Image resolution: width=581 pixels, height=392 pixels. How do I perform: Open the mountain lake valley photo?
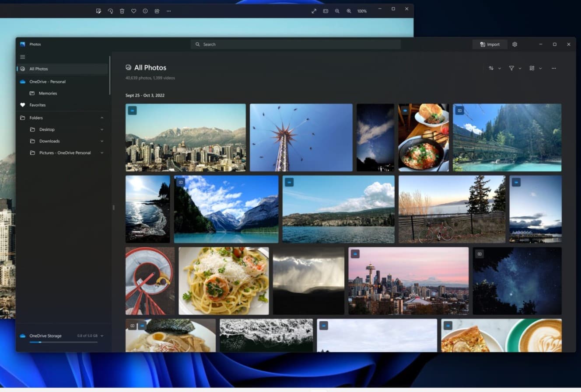pos(226,209)
